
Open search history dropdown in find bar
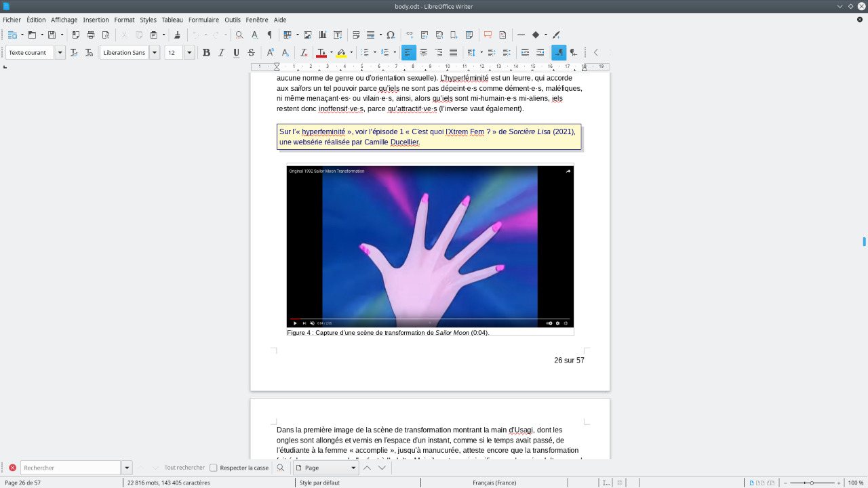(x=127, y=468)
